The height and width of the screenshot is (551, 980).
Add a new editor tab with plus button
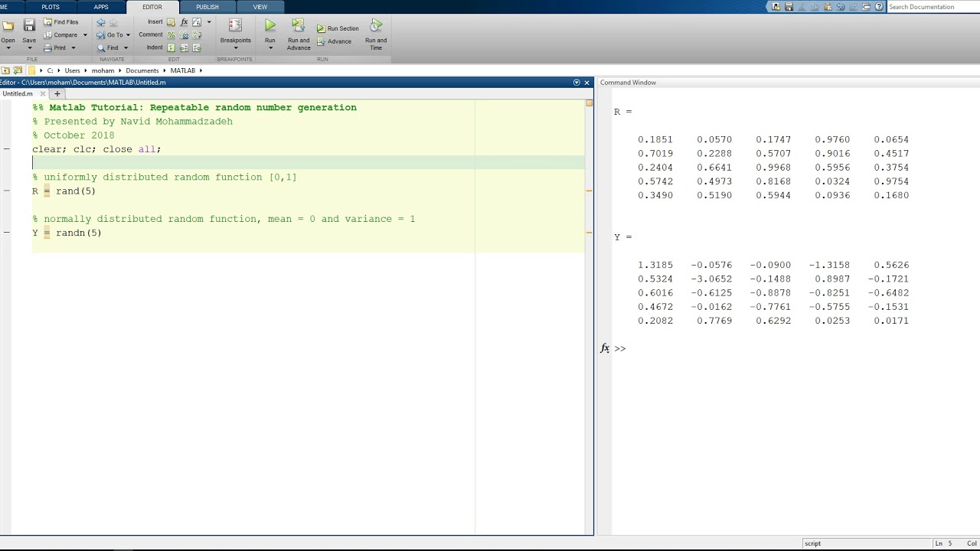pyautogui.click(x=57, y=94)
